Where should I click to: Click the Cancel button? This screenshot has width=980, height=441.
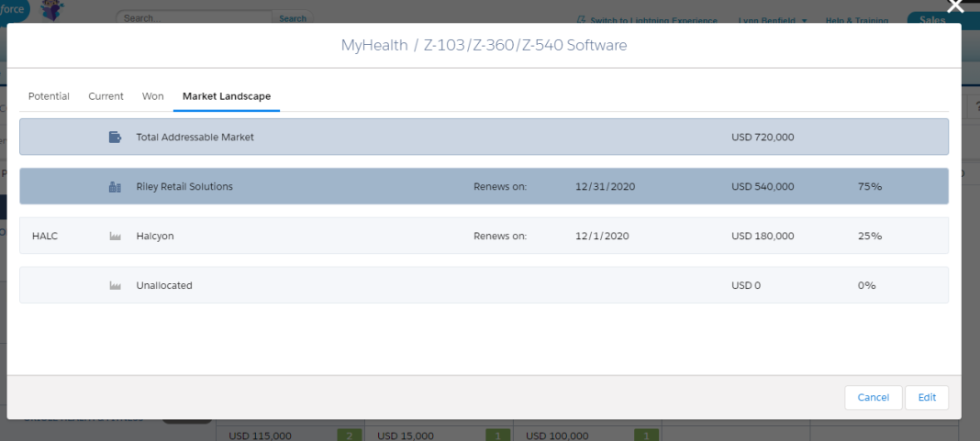coord(874,397)
